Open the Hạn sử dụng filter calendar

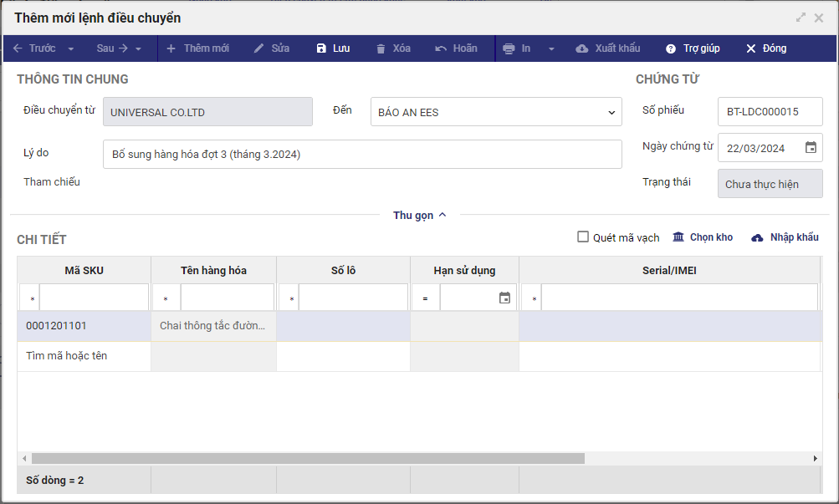(504, 298)
